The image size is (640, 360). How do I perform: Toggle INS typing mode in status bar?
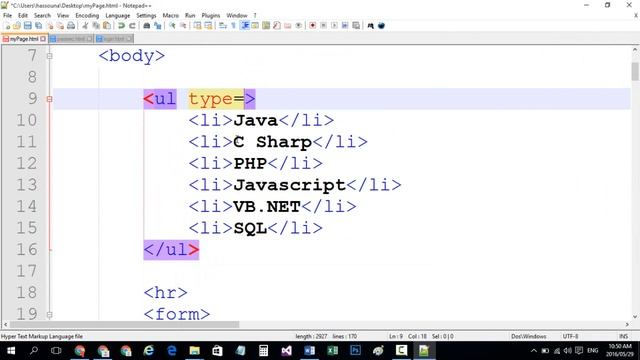624,336
